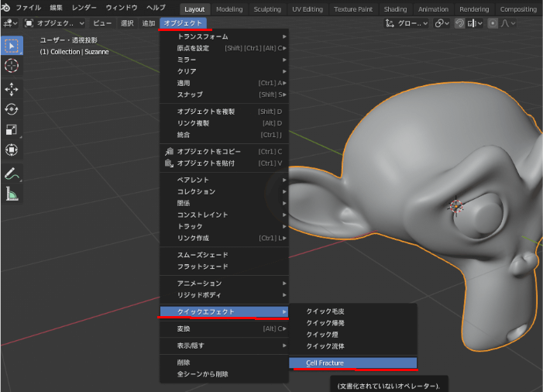This screenshot has height=392, width=543.
Task: Open the レンダー menu
Action: pos(84,7)
